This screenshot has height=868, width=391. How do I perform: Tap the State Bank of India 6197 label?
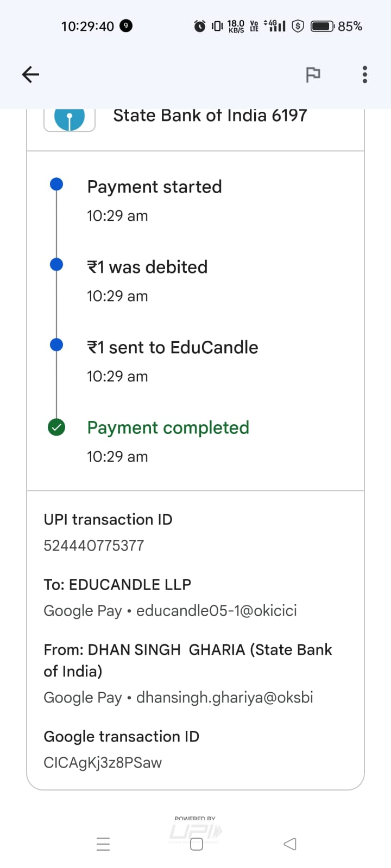coord(210,116)
